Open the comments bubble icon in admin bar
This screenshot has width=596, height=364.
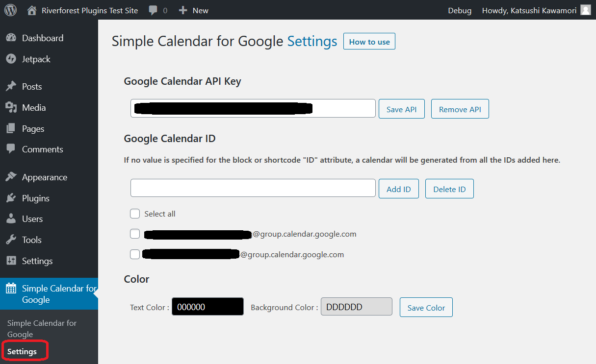153,10
